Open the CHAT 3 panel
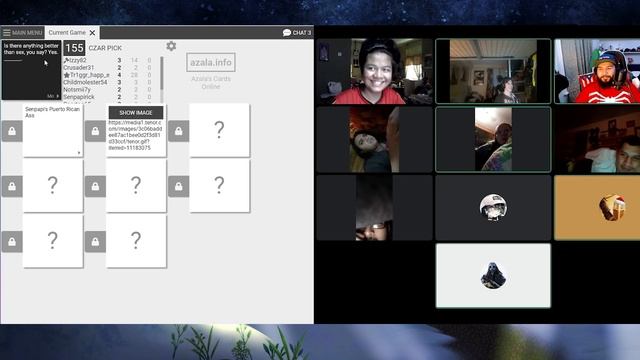640x360 pixels. (297, 33)
